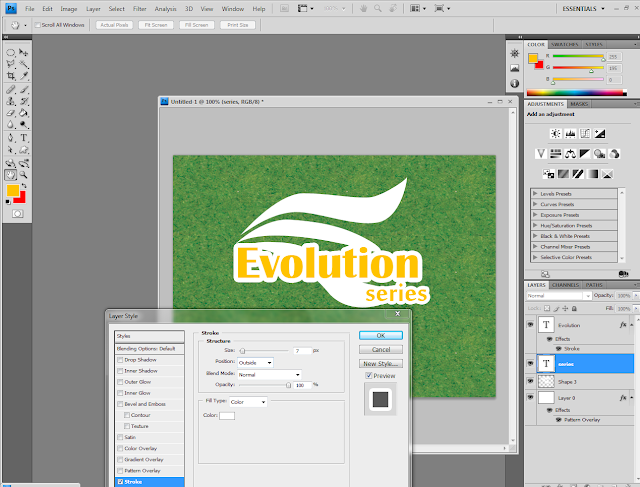Click the Print Size button
Image resolution: width=640 pixels, height=487 pixels.
[x=238, y=25]
